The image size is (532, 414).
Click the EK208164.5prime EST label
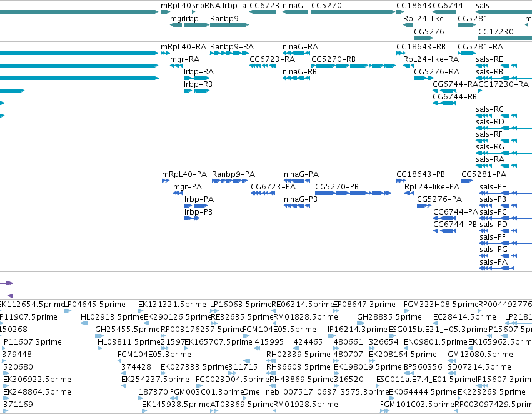click(x=403, y=355)
